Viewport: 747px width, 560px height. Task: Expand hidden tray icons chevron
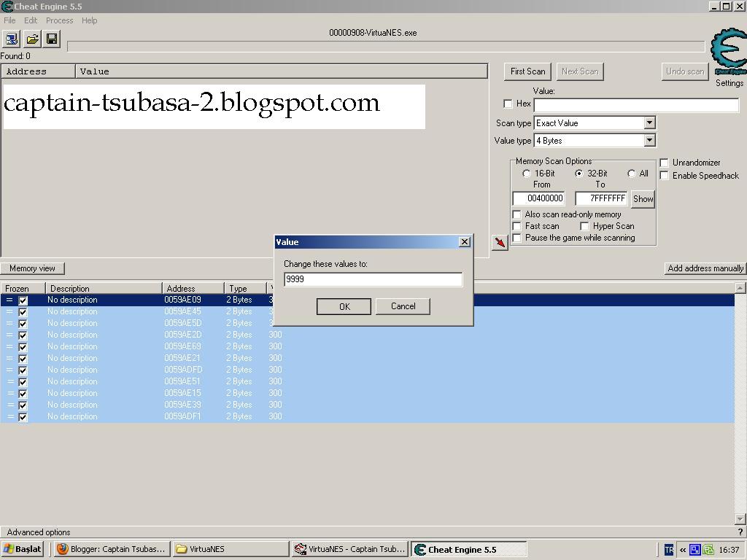tap(683, 550)
